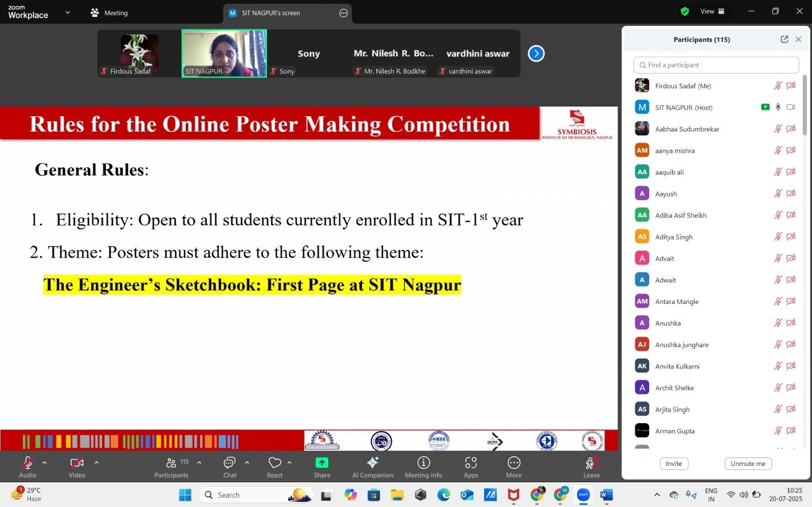Open the Zoom Workplace dropdown arrow
The width and height of the screenshot is (812, 507).
point(67,13)
